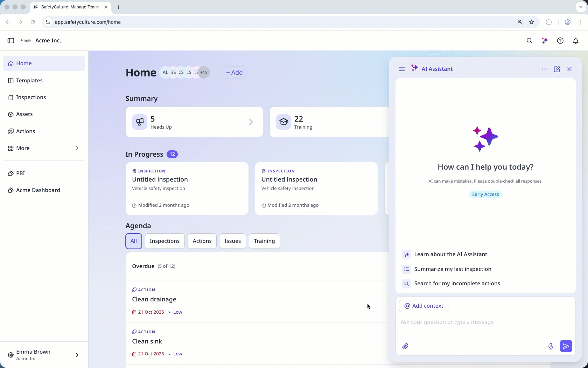Click the AI Assistant sparkle icon in the top bar
The image size is (588, 368).
[x=545, y=41]
